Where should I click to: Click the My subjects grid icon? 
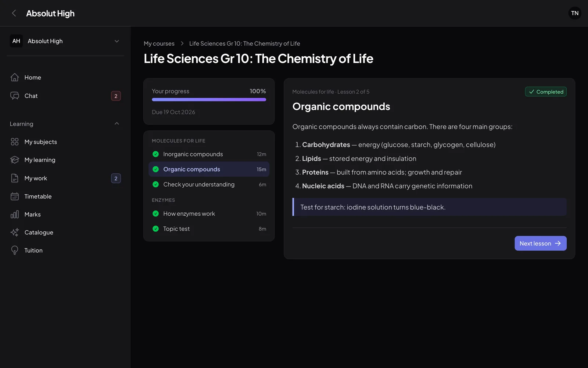pyautogui.click(x=15, y=142)
